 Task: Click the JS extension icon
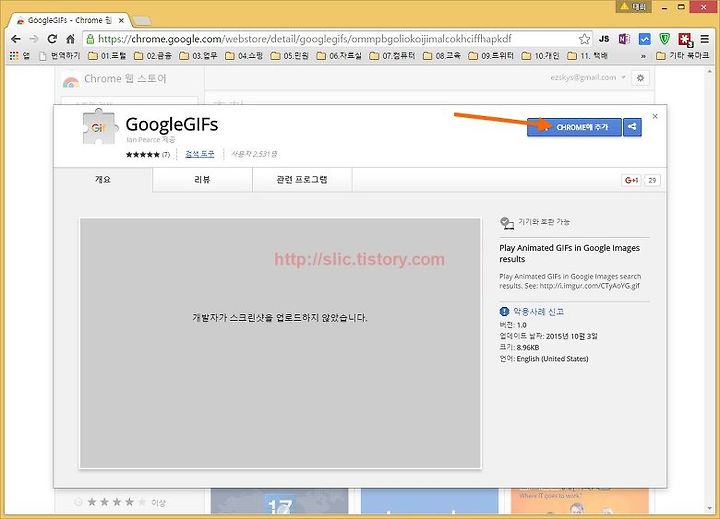[604, 39]
